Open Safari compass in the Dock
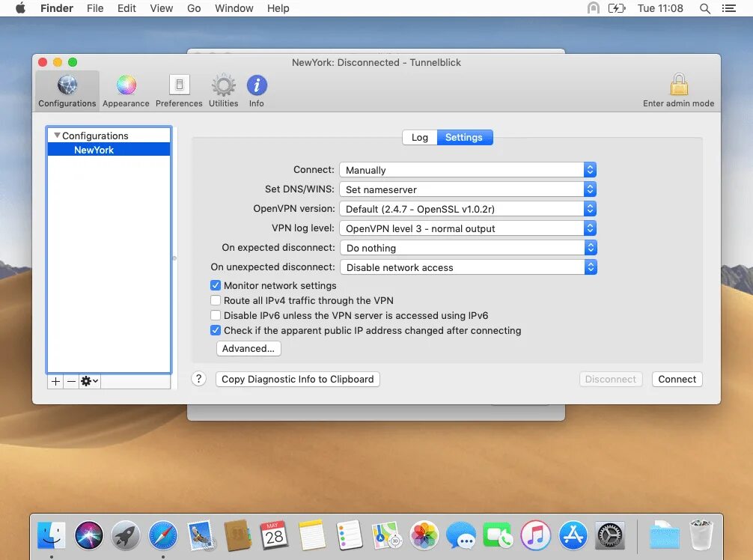 click(162, 535)
